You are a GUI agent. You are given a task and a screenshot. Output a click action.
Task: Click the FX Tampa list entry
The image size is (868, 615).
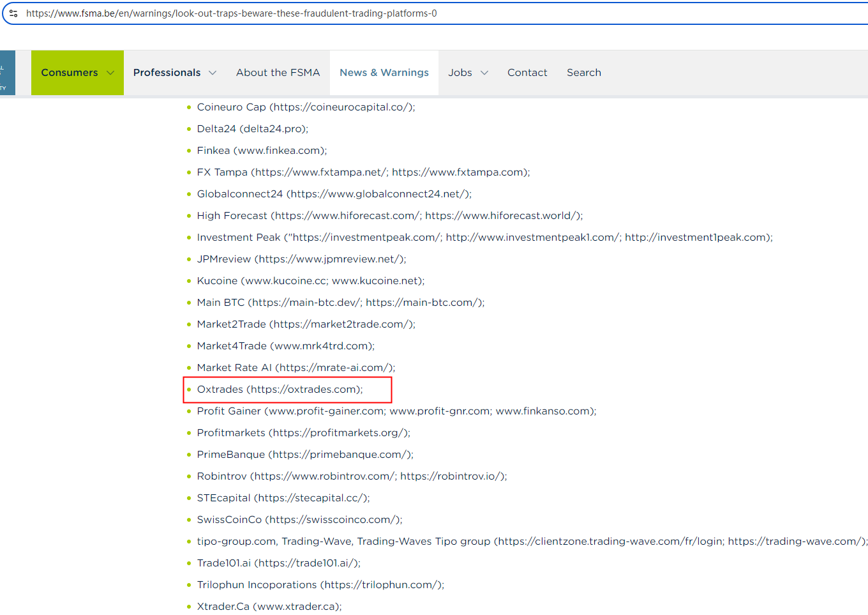pos(363,172)
